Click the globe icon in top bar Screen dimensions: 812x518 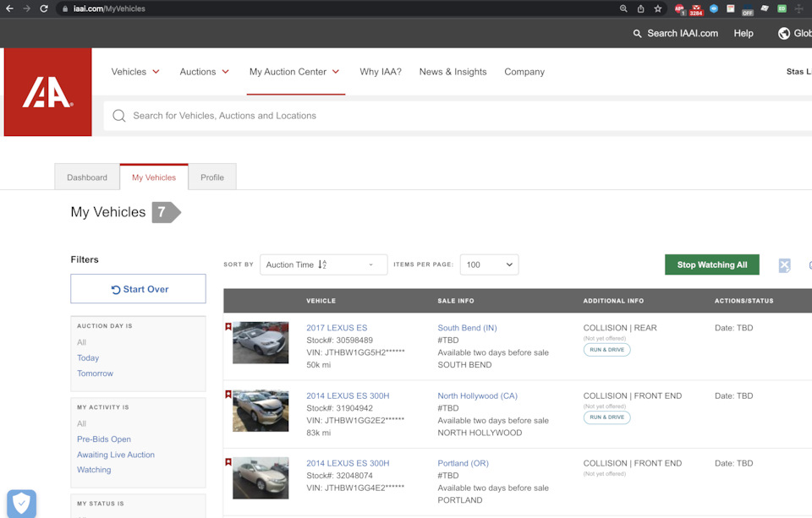click(783, 33)
